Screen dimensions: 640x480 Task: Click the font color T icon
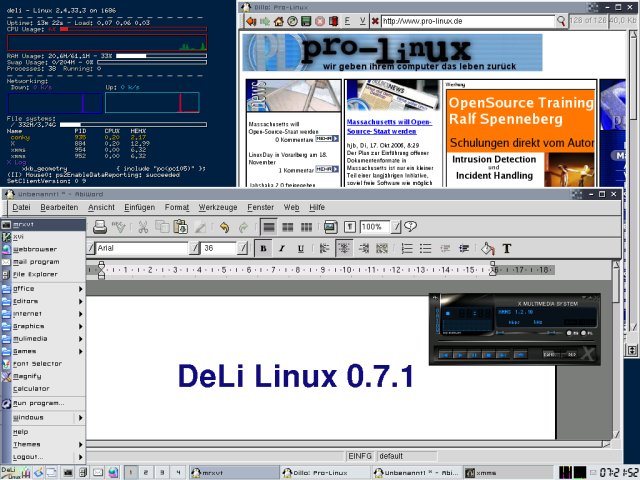tap(507, 249)
